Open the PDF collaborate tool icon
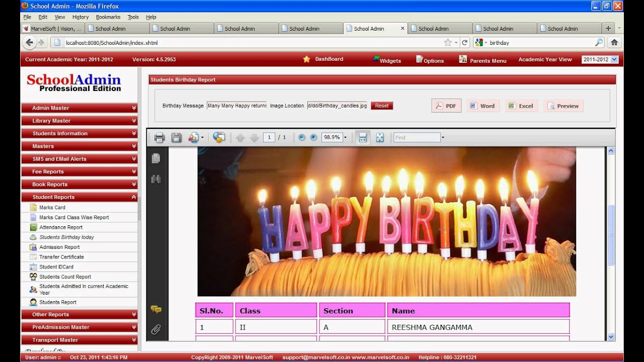The width and height of the screenshot is (644, 362). 193,137
